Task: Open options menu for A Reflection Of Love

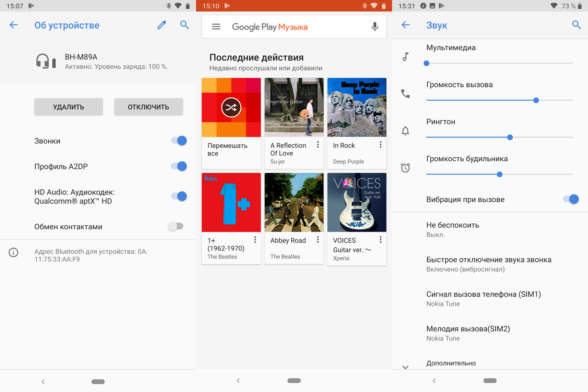Action: click(x=317, y=145)
